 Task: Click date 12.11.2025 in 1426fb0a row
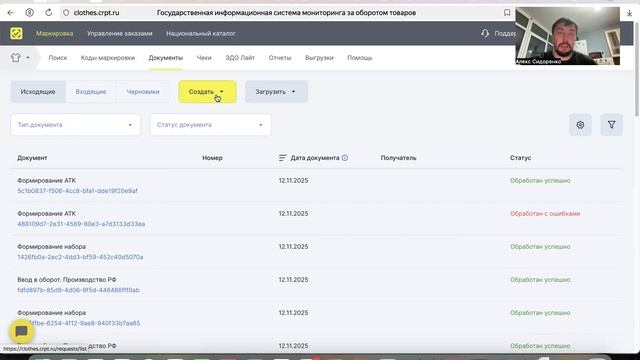pos(293,247)
